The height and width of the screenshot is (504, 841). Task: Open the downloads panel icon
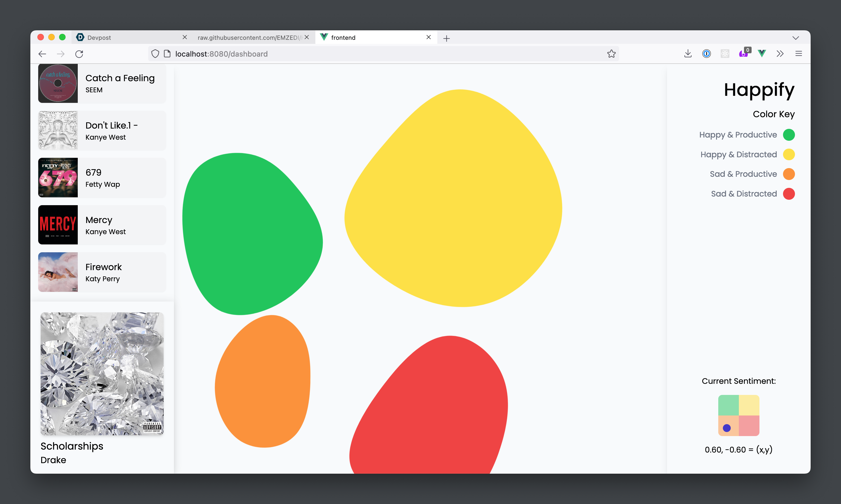(x=688, y=54)
